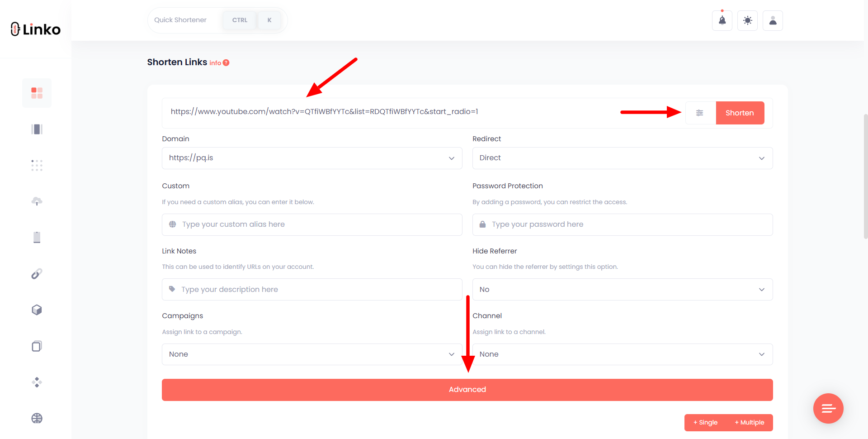Open the sidebar copy pages icon

click(37, 346)
